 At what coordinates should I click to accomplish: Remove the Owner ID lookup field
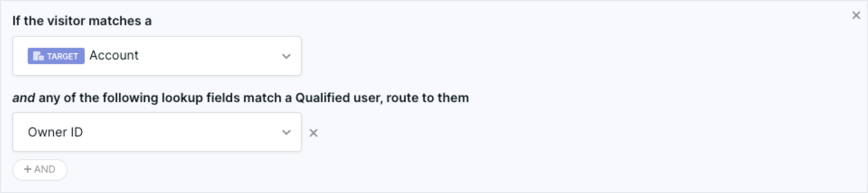pyautogui.click(x=313, y=133)
